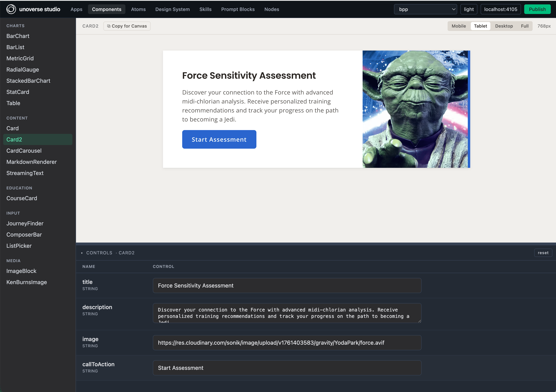Screen dimensions: 556x392
Task: Open the Skills section
Action: pos(205,9)
